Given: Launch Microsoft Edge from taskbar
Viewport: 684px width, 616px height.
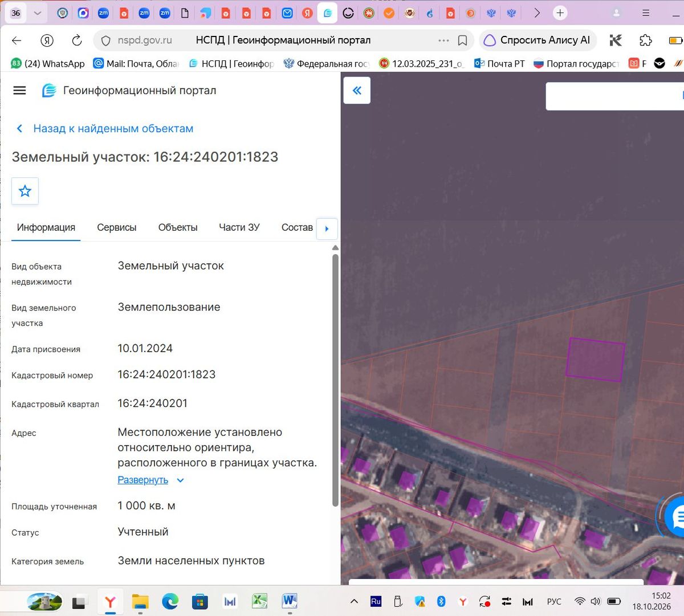Looking at the screenshot, I should pos(170,601).
